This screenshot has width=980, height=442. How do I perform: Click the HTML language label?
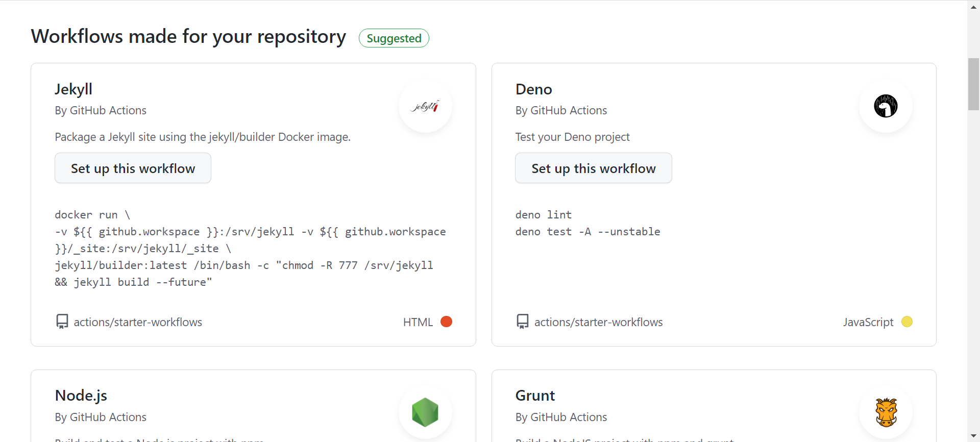[418, 322]
